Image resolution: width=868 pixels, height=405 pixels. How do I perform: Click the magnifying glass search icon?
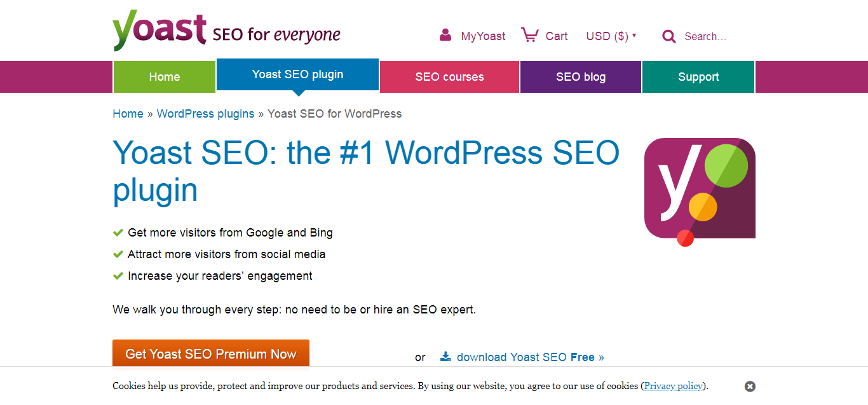(x=668, y=36)
